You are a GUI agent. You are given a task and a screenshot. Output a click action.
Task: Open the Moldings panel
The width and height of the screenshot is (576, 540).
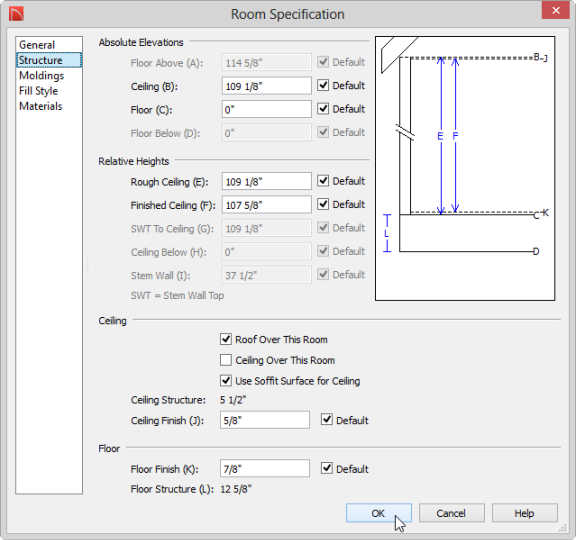[42, 75]
